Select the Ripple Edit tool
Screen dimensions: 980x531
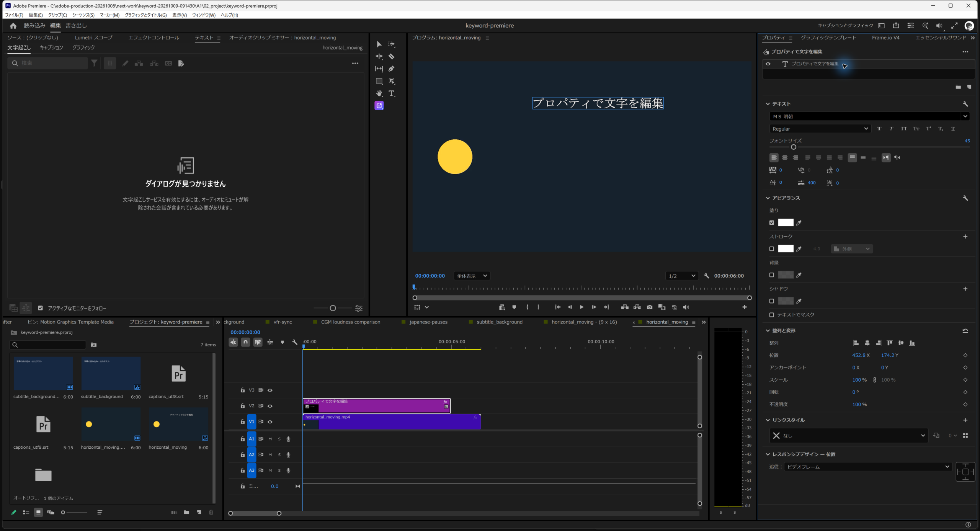(x=379, y=57)
